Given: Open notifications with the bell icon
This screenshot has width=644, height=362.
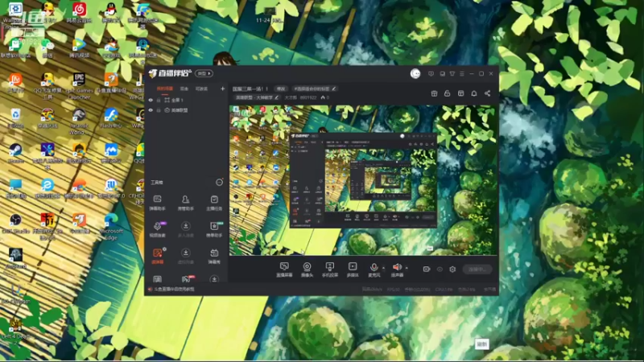Looking at the screenshot, I should point(474,93).
